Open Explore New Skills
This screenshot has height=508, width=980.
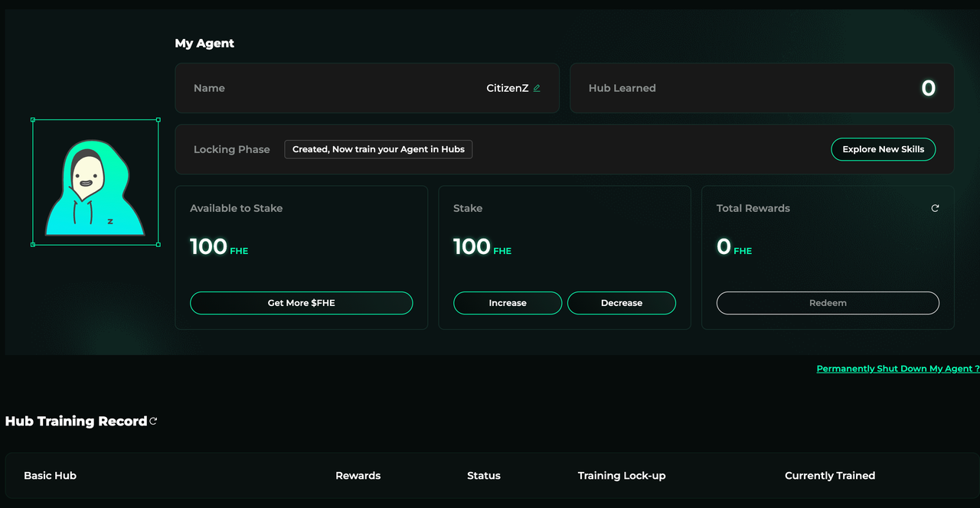click(x=883, y=149)
